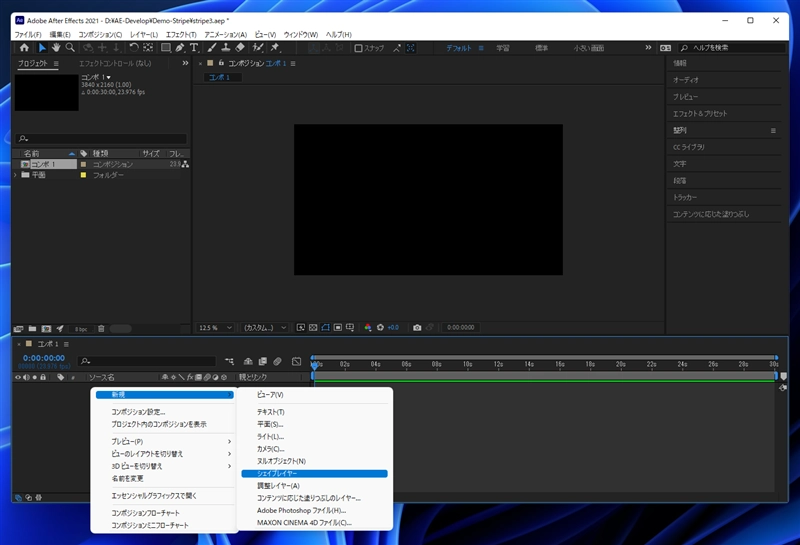Enable the スナップ checkbox

(359, 48)
